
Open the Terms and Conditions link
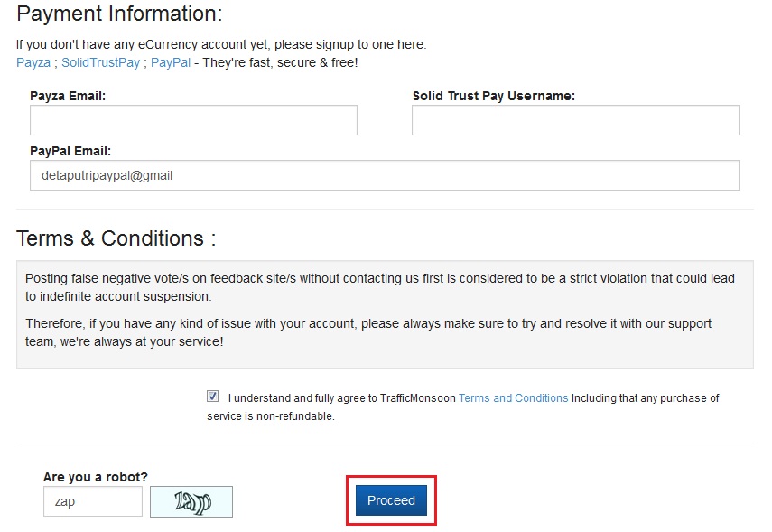(513, 397)
